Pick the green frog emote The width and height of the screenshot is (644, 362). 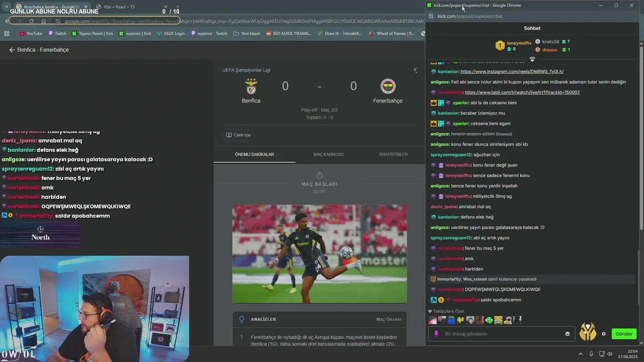[x=489, y=320]
